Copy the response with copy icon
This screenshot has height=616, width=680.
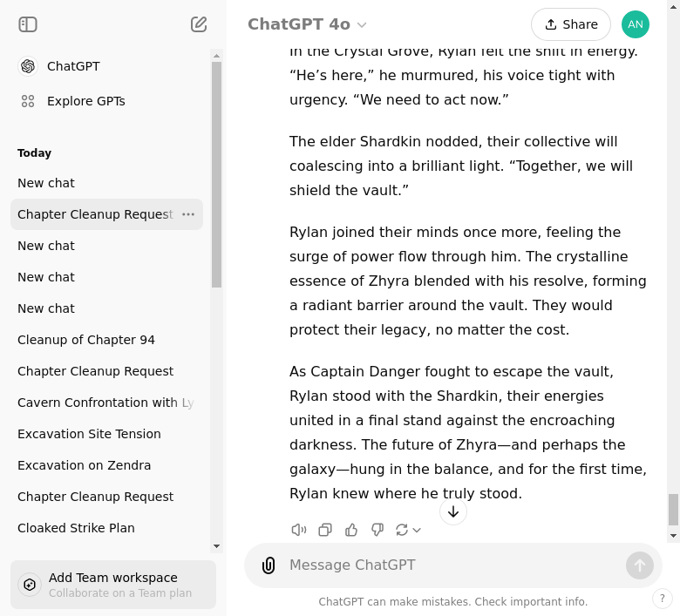(325, 530)
